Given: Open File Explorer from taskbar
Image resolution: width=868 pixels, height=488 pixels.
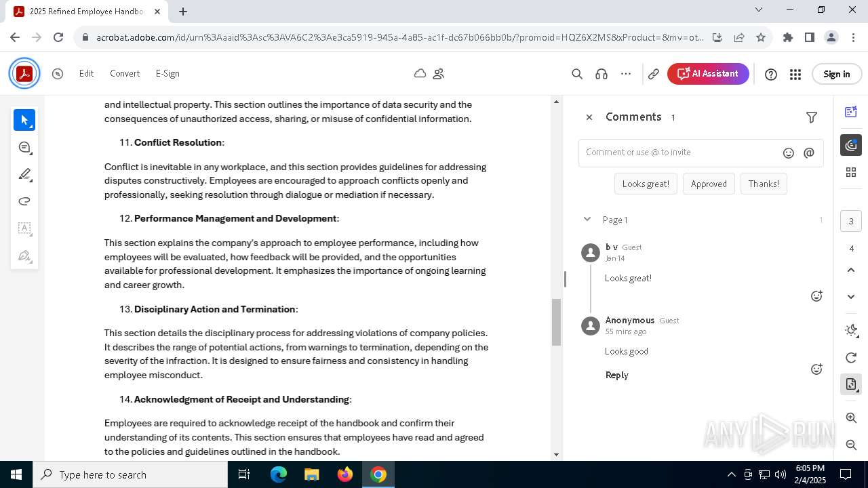Looking at the screenshot, I should point(312,474).
